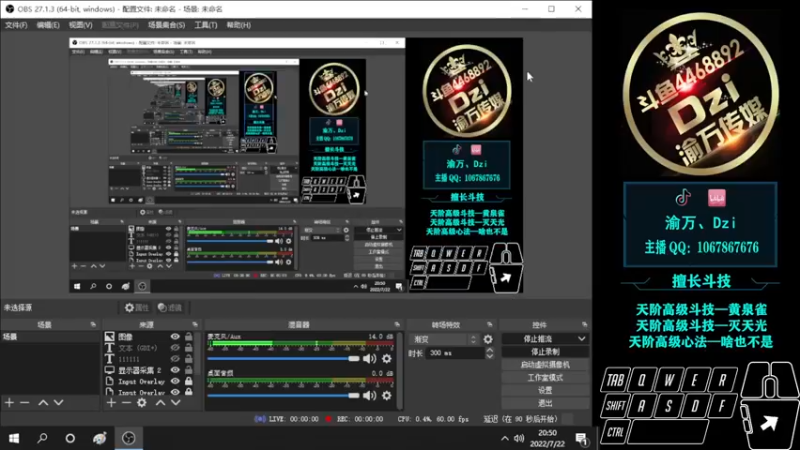Open the 编辑(E) menu
Screen dimensions: 800x450
(x=47, y=24)
